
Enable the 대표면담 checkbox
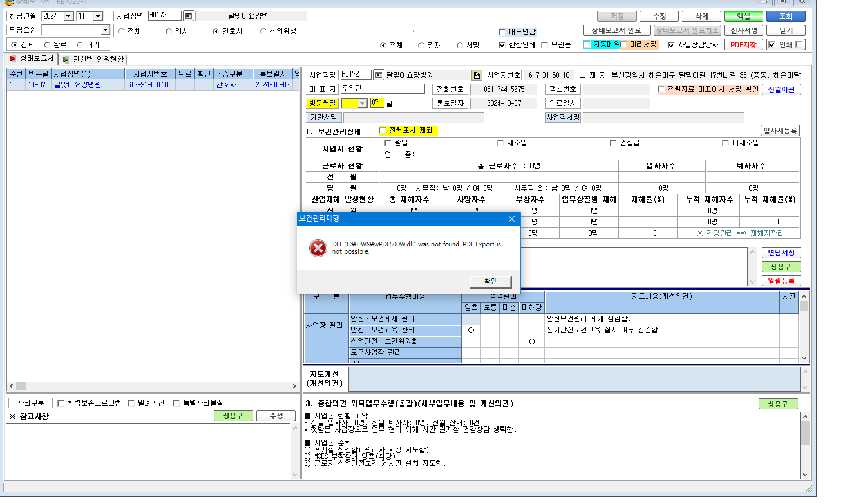pyautogui.click(x=502, y=32)
